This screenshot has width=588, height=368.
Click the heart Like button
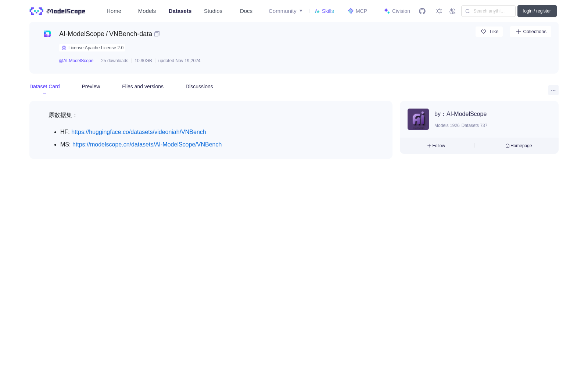(489, 32)
